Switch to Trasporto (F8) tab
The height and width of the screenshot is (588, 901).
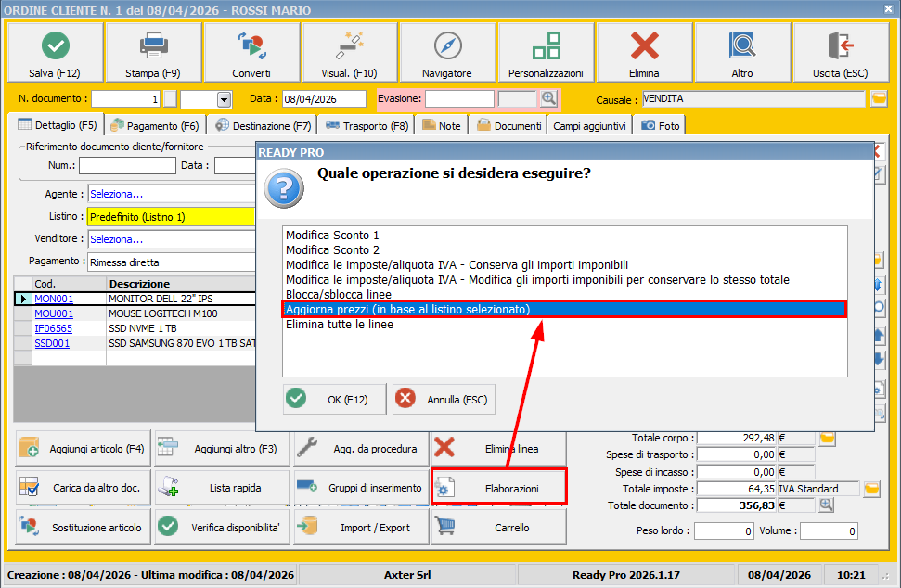point(367,126)
